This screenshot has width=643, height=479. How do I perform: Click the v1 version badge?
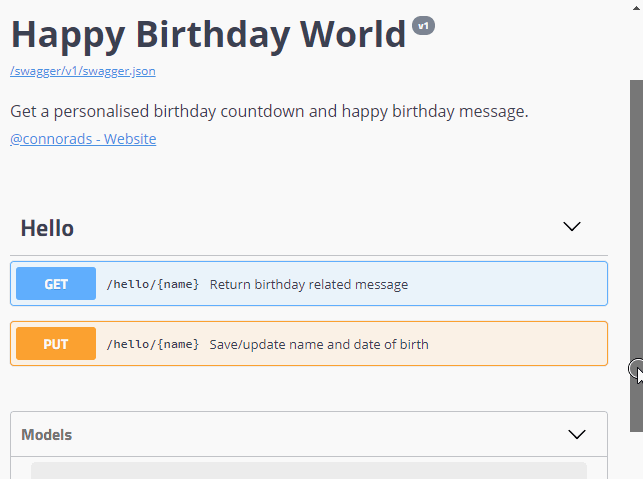click(x=423, y=25)
